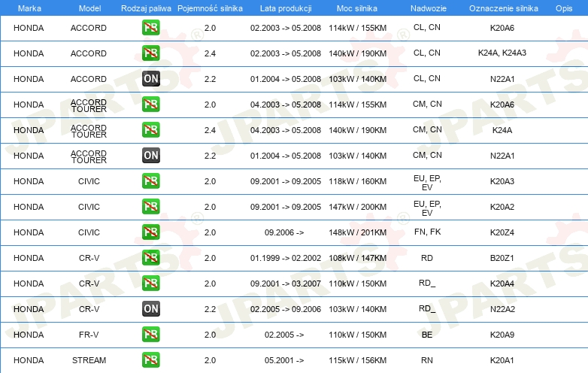The height and width of the screenshot is (373, 588).
Task: Click the petrol icon in the Civic K20Z4 row
Action: point(150,232)
